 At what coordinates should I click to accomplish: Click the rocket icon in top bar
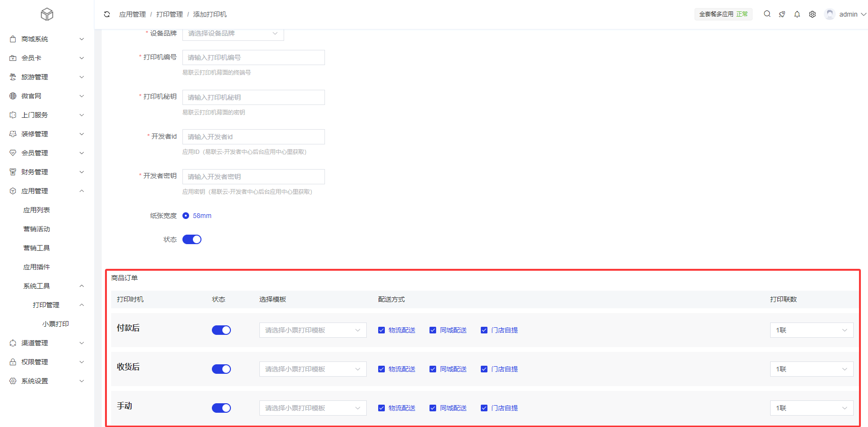[782, 14]
